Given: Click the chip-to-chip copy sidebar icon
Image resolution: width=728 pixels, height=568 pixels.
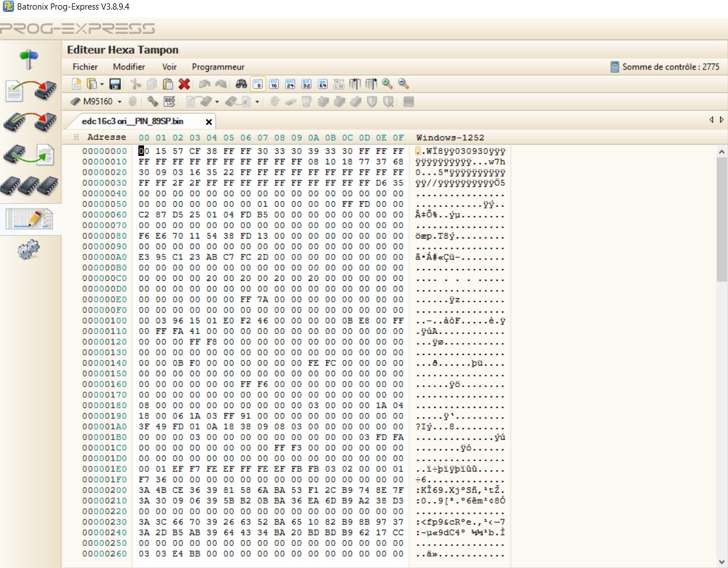Looking at the screenshot, I should tap(30, 122).
